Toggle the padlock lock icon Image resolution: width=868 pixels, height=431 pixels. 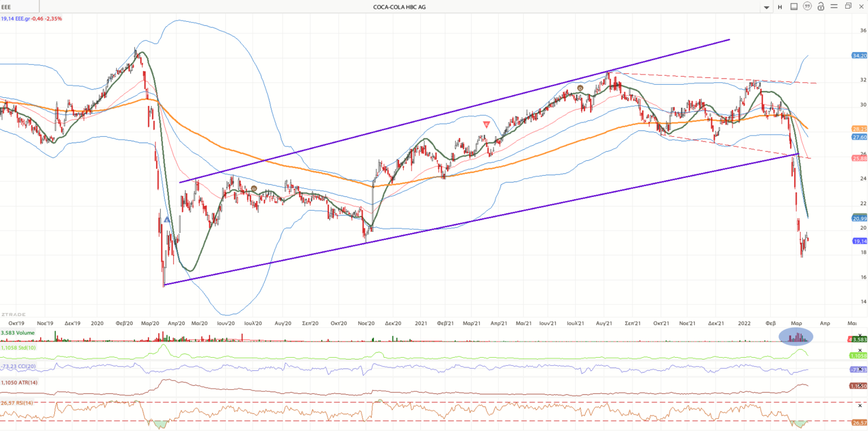click(821, 7)
